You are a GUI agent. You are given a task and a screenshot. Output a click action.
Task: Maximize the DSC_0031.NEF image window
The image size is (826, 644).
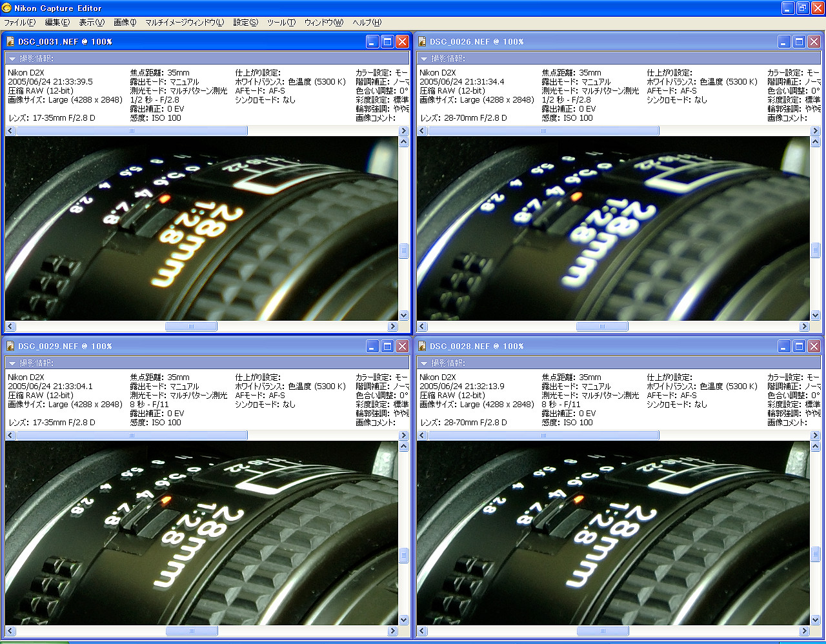coord(387,41)
